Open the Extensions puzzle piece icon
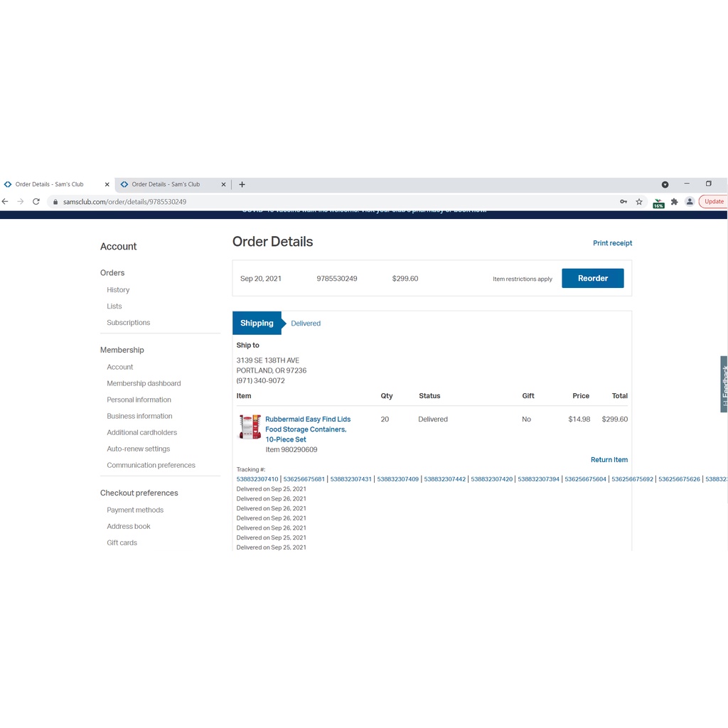This screenshot has width=728, height=728. 674,202
